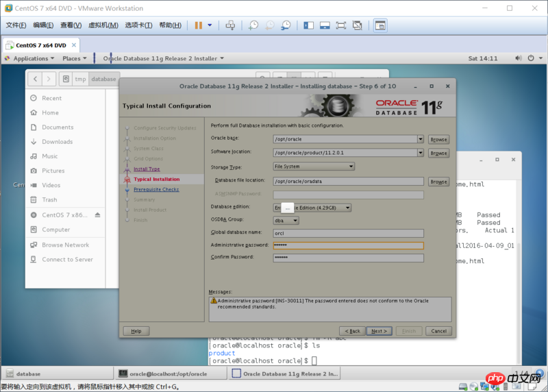The image size is (548, 392).
Task: Click the Administrative password field
Action: (349, 245)
